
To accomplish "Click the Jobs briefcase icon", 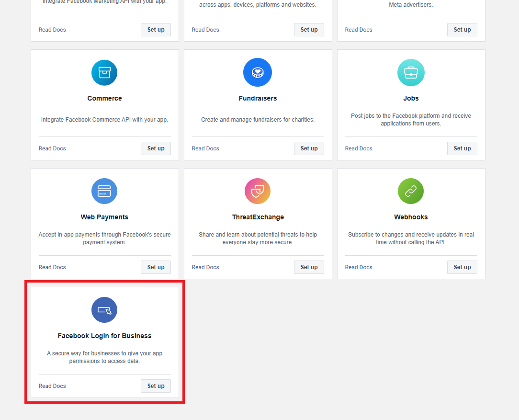I will (x=411, y=72).
